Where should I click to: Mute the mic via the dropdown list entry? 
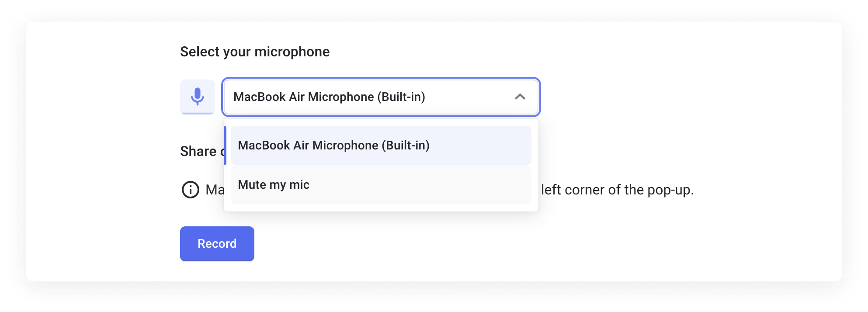coord(274,185)
